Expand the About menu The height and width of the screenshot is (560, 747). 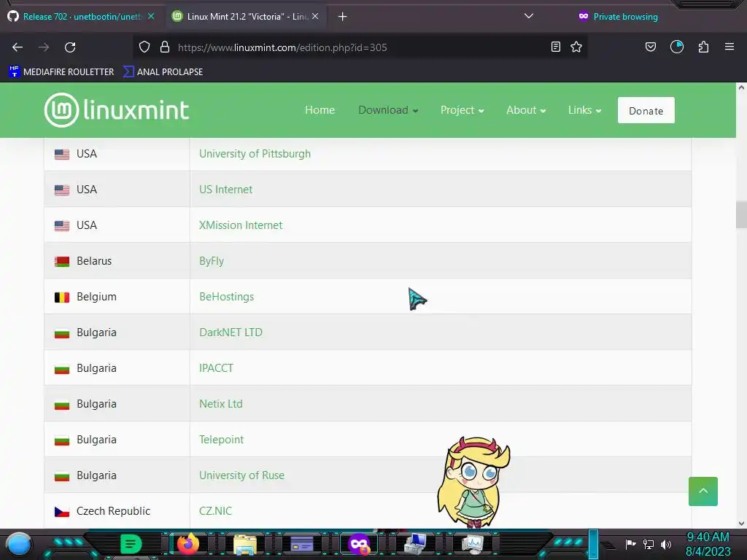(526, 110)
